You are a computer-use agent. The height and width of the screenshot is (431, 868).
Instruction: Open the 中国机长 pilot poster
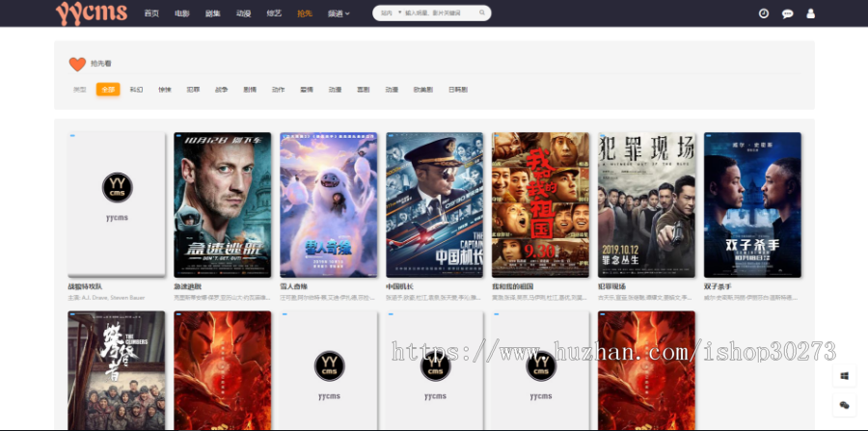[x=435, y=204]
